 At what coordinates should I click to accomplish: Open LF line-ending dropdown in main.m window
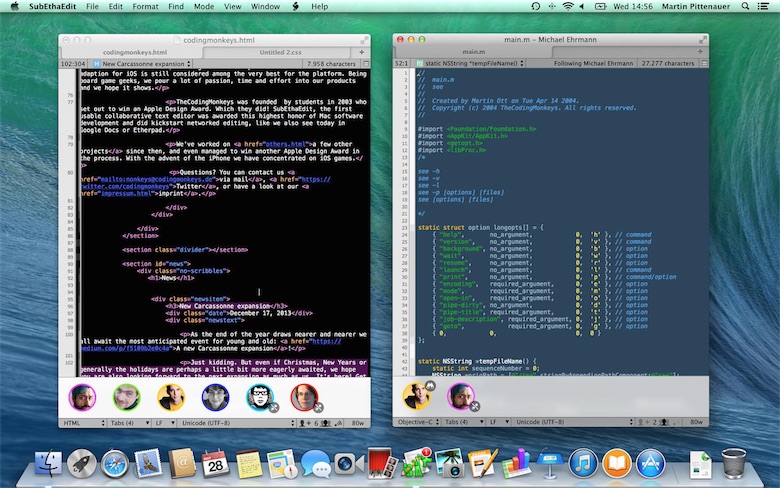click(498, 422)
